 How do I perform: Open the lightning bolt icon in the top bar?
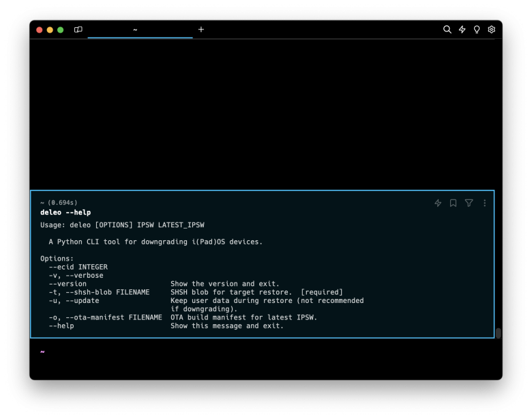pyautogui.click(x=462, y=29)
